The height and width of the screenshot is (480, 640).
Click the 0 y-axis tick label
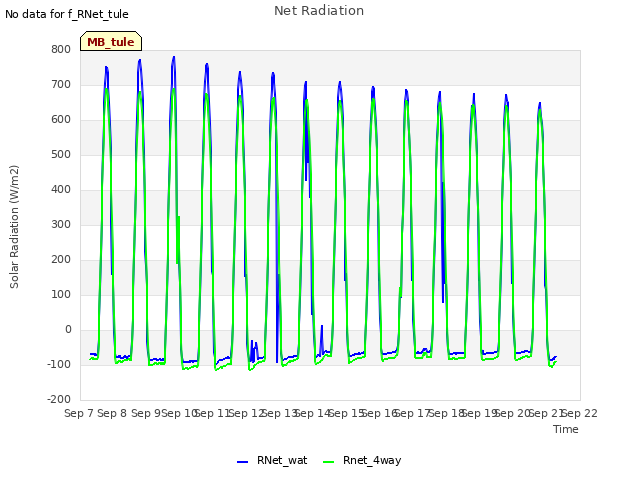click(68, 330)
